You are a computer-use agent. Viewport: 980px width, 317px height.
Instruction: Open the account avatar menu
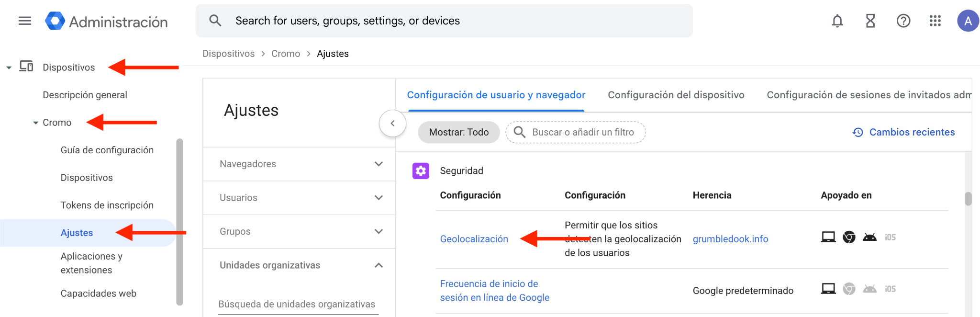[x=968, y=21]
